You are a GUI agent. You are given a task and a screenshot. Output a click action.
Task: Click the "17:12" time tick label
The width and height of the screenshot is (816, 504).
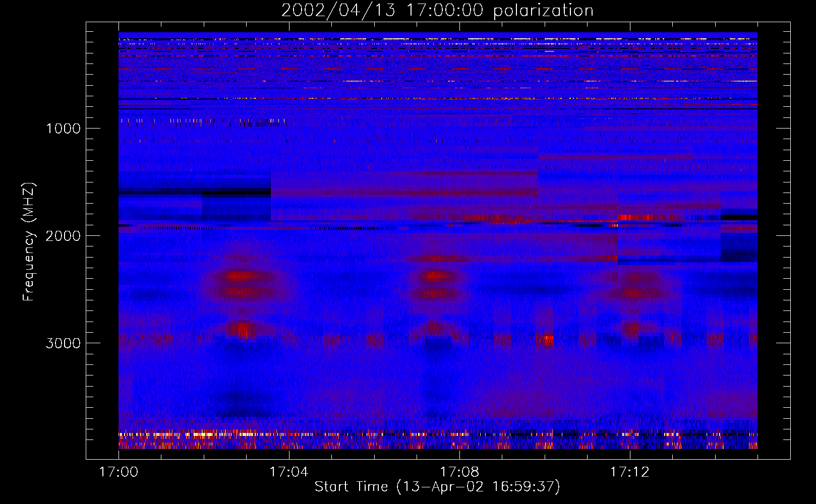pyautogui.click(x=630, y=472)
